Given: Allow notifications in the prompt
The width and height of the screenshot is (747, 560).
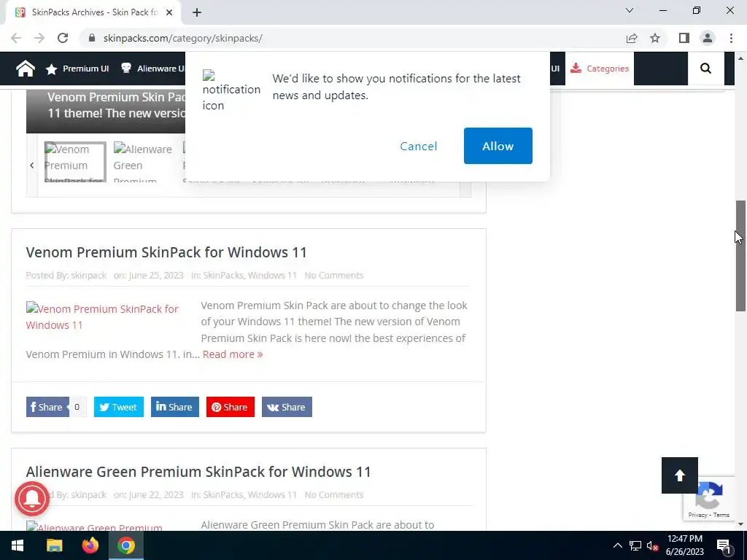Looking at the screenshot, I should pyautogui.click(x=498, y=146).
